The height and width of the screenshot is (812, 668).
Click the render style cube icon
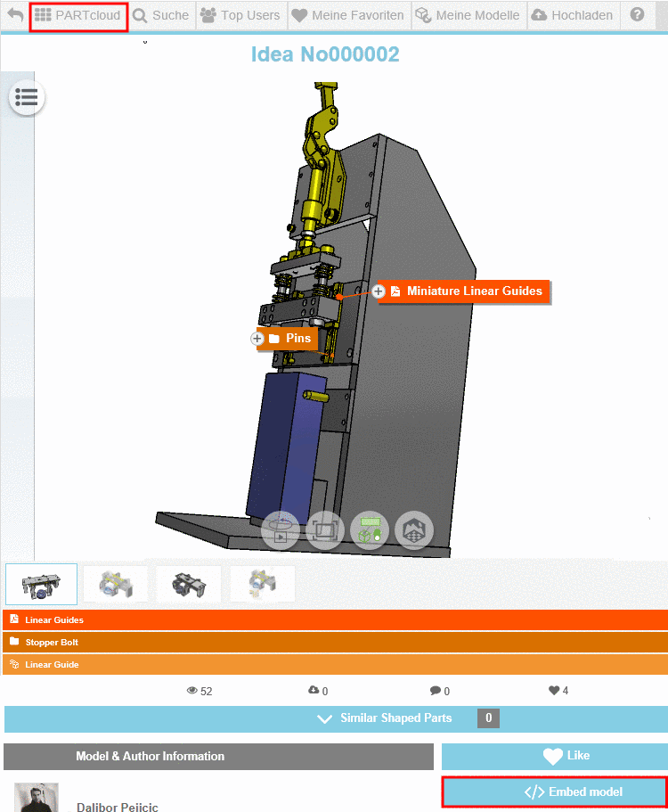[414, 530]
